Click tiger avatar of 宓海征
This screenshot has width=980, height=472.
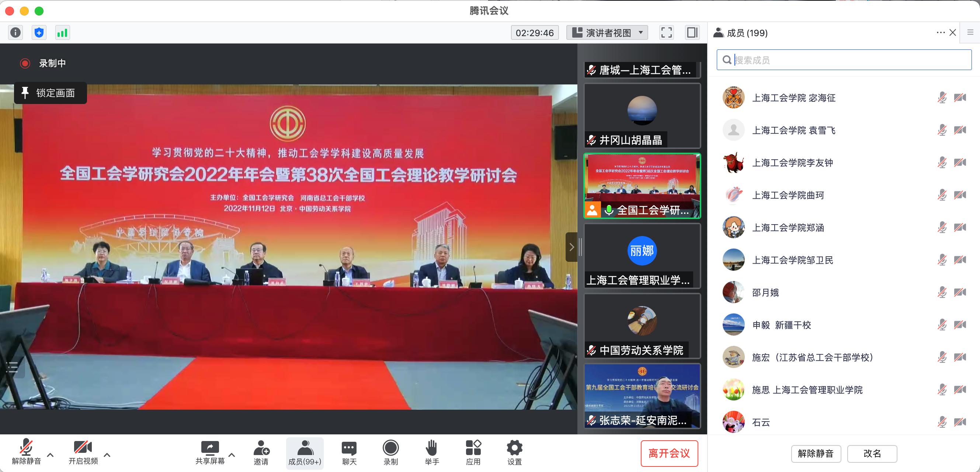[733, 98]
